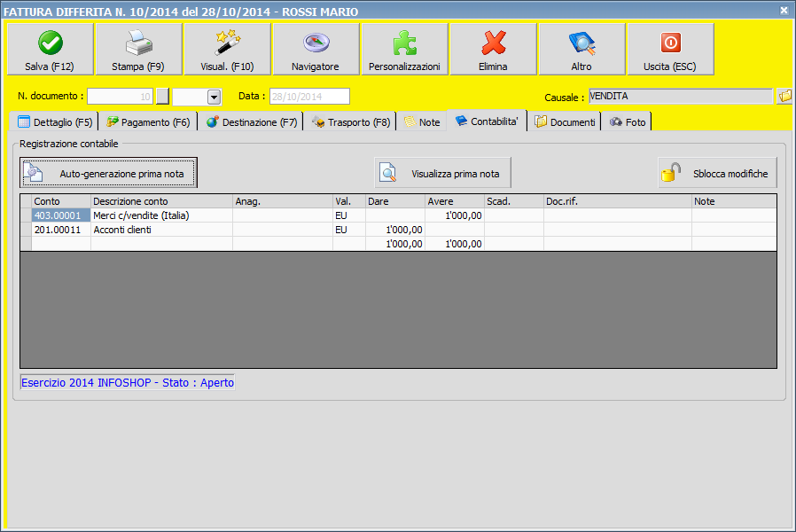The height and width of the screenshot is (532, 796).
Task: Open the Causale folder lookup icon
Action: point(784,97)
